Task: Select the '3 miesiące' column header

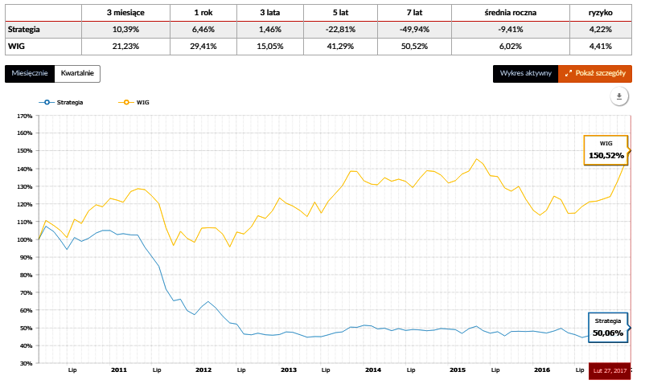Action: [x=125, y=13]
